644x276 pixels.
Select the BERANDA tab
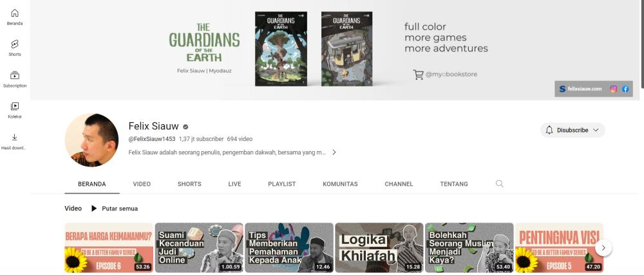[92, 184]
